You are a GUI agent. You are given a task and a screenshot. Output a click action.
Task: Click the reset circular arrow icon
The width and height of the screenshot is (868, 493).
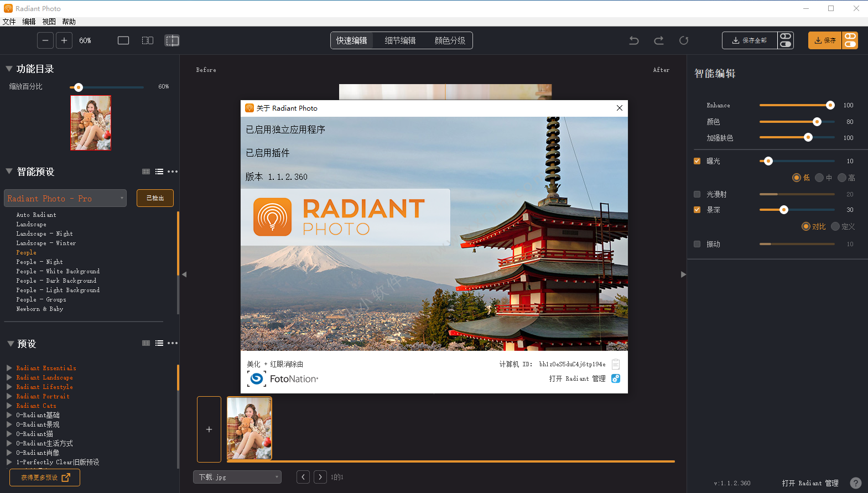[x=684, y=40]
